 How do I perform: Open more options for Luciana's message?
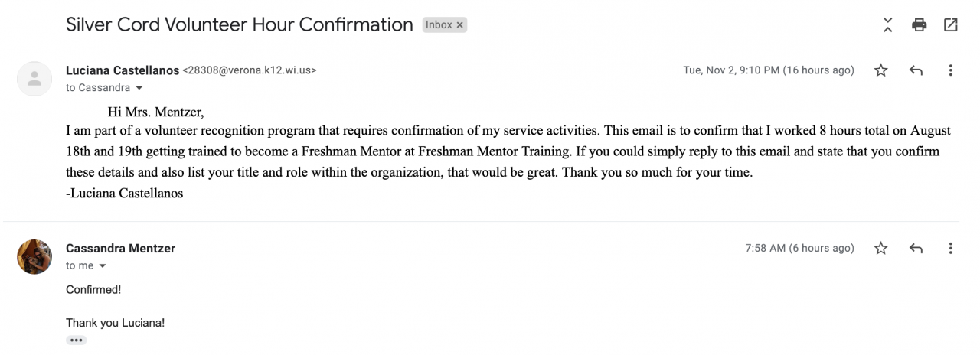[950, 70]
